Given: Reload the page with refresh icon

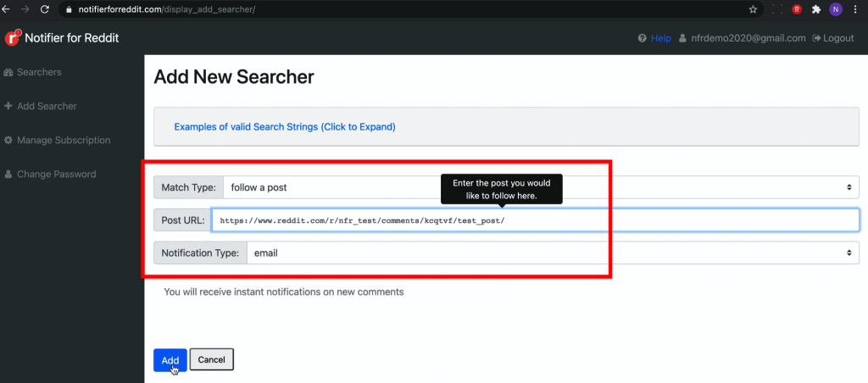Looking at the screenshot, I should tap(45, 9).
